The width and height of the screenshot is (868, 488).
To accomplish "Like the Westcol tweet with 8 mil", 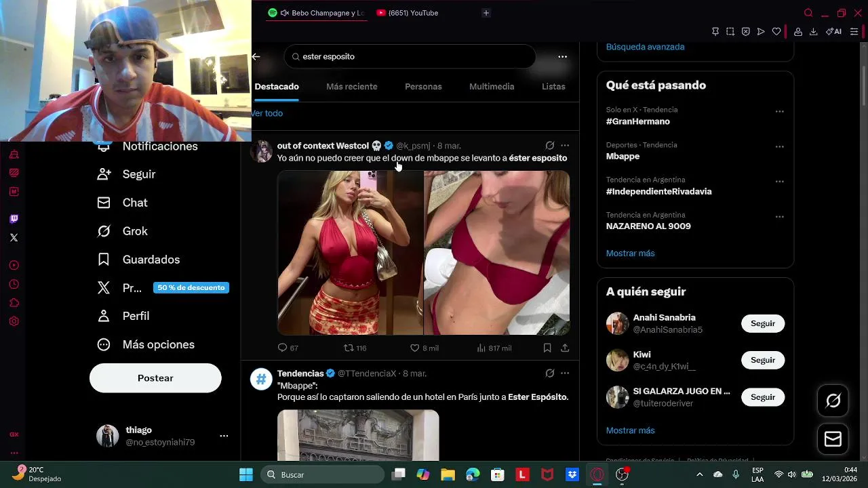I will coord(425,348).
